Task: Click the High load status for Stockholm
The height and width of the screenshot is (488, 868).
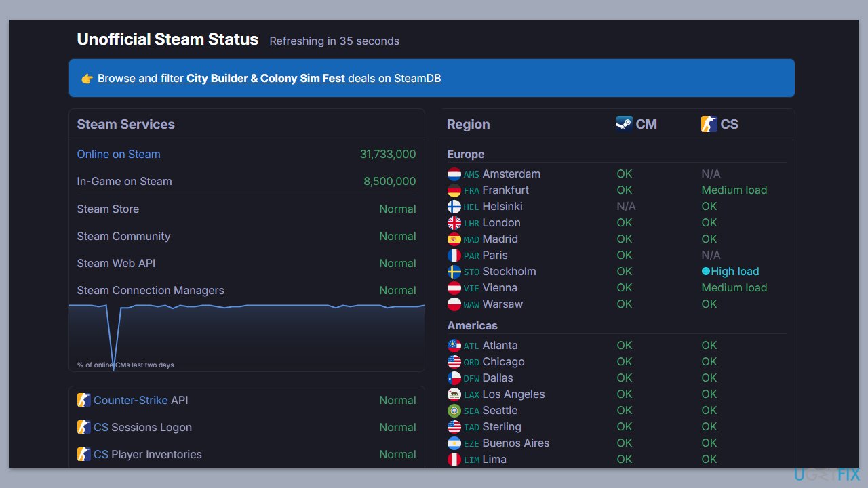Action: click(734, 271)
